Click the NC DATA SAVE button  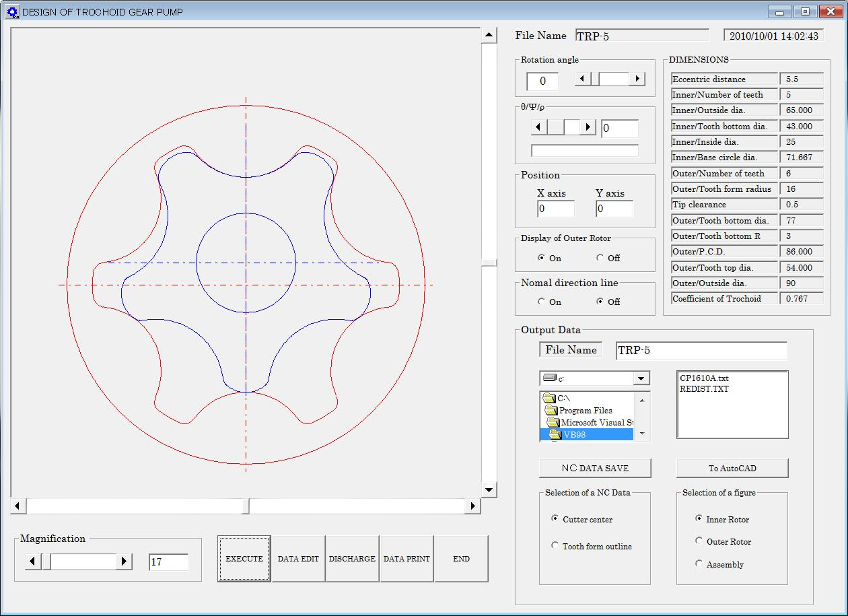coord(595,468)
